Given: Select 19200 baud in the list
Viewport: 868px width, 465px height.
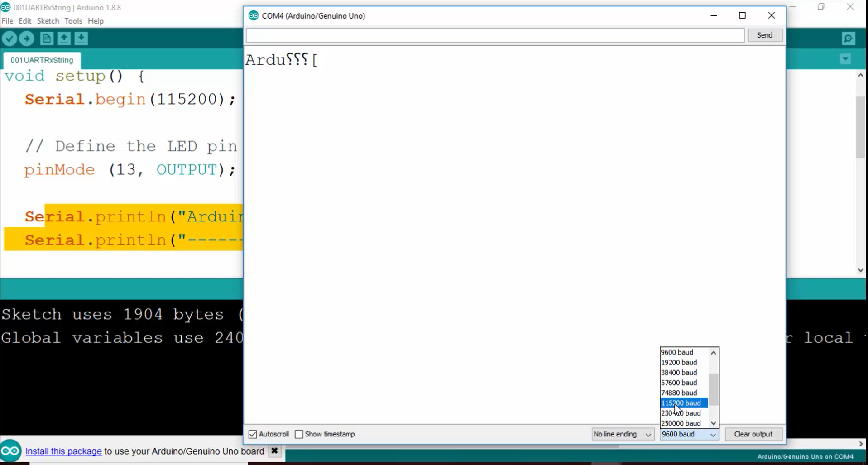Looking at the screenshot, I should pyautogui.click(x=684, y=362).
